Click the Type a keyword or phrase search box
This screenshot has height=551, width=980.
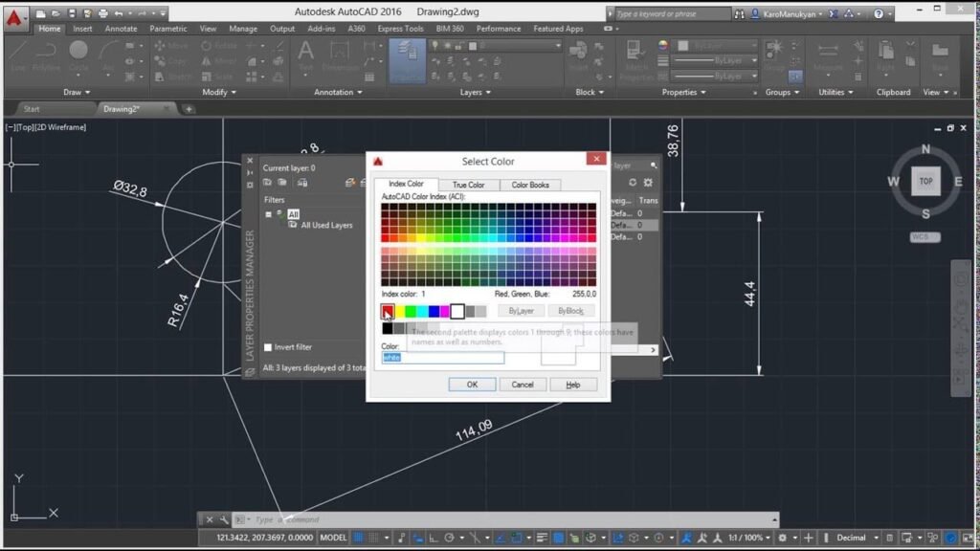click(672, 13)
